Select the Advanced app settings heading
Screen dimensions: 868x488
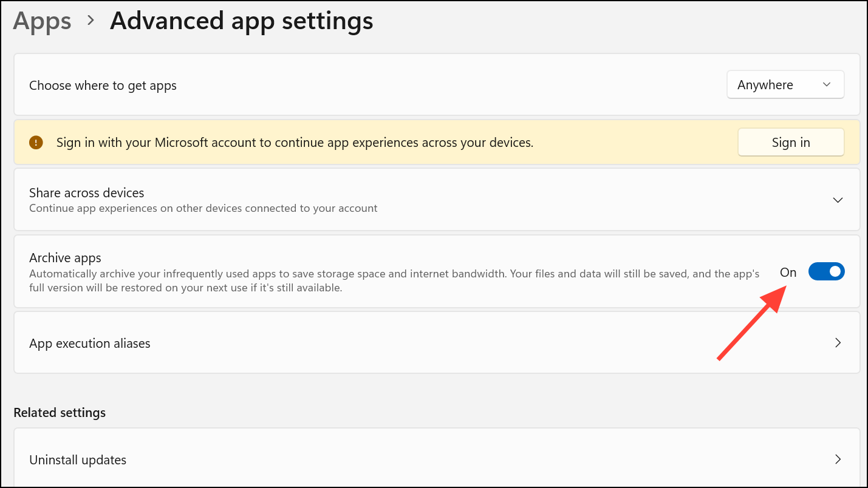tap(241, 21)
